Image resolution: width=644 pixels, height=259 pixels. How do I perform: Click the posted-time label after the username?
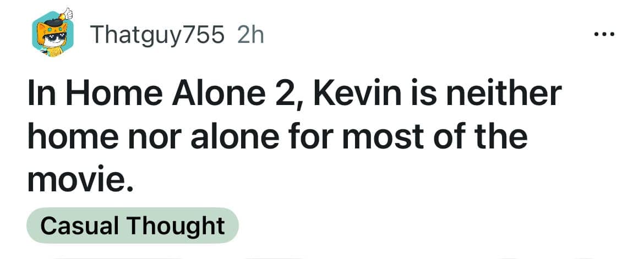(x=250, y=35)
